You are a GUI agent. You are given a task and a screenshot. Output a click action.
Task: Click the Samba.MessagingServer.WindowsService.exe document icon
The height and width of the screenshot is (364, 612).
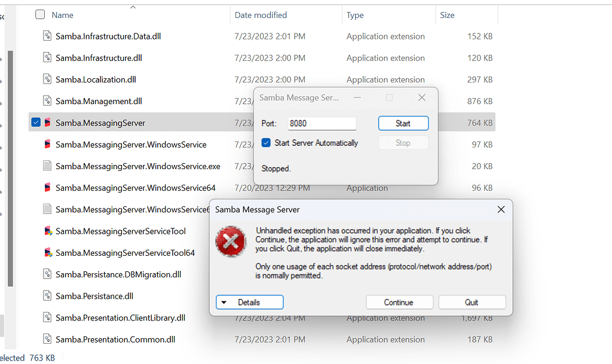tap(47, 166)
